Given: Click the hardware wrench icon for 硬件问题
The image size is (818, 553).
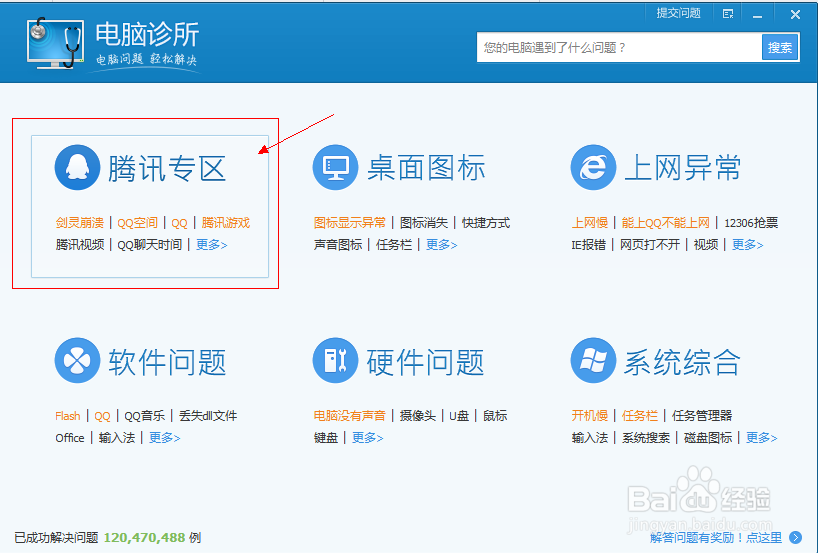Looking at the screenshot, I should pyautogui.click(x=335, y=360).
